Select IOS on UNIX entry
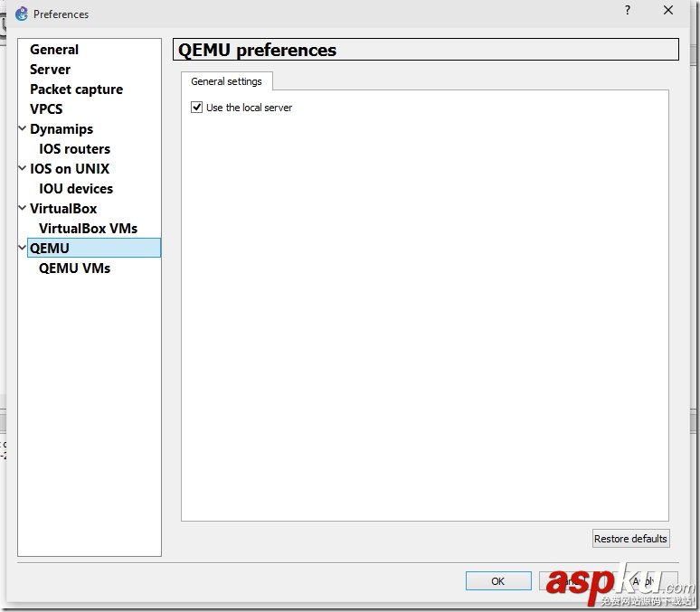The height and width of the screenshot is (612, 700). 70,169
